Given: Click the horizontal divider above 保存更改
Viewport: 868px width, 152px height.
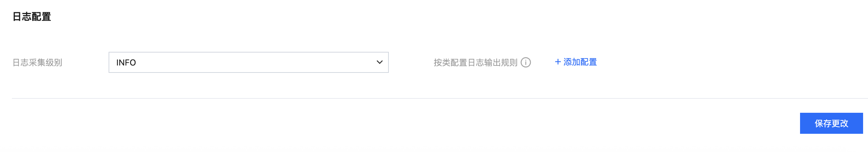Looking at the screenshot, I should [x=440, y=98].
